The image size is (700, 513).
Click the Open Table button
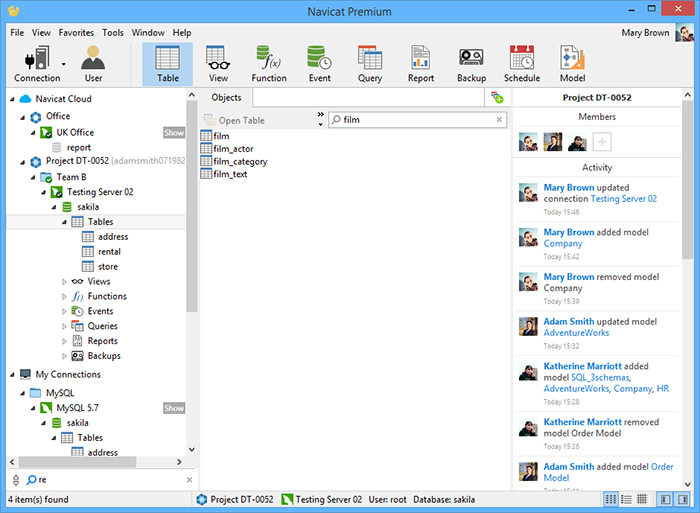(234, 120)
